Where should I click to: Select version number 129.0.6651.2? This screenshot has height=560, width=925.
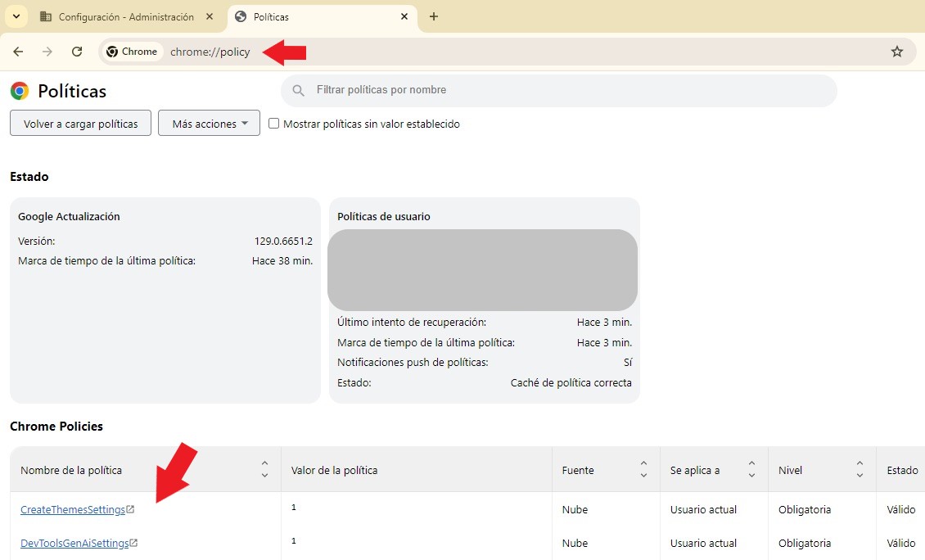point(283,242)
